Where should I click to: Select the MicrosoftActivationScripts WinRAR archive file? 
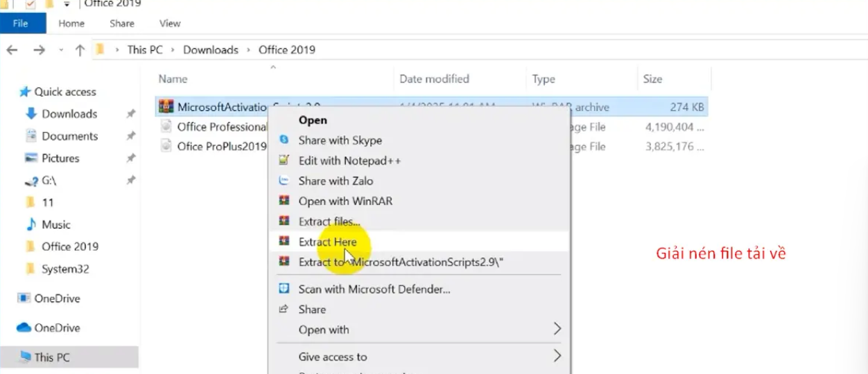click(432, 107)
